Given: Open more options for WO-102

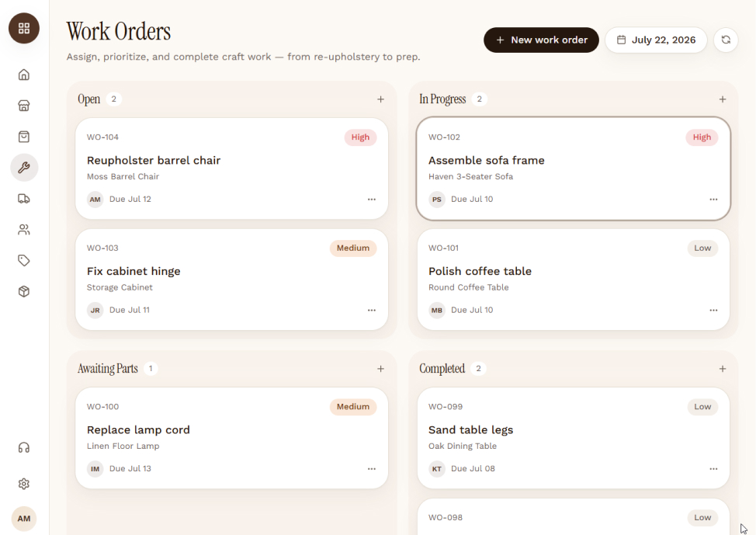Looking at the screenshot, I should (x=713, y=200).
